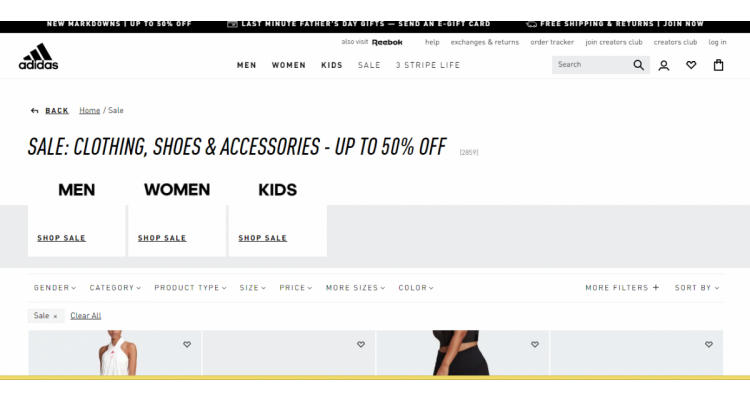Expand the Color filter dropdown
This screenshot has width=750, height=400.
[x=416, y=288]
